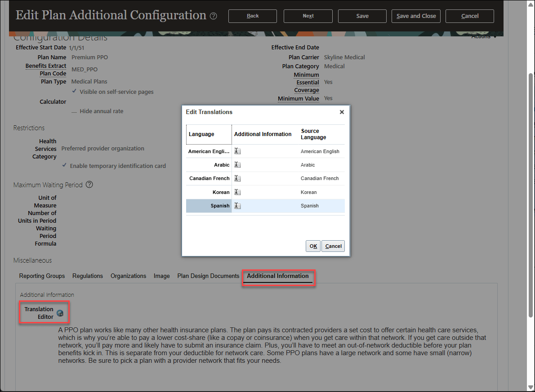Uncheck Visible on self-service pages
Screen dimensions: 535x392
(x=75, y=92)
